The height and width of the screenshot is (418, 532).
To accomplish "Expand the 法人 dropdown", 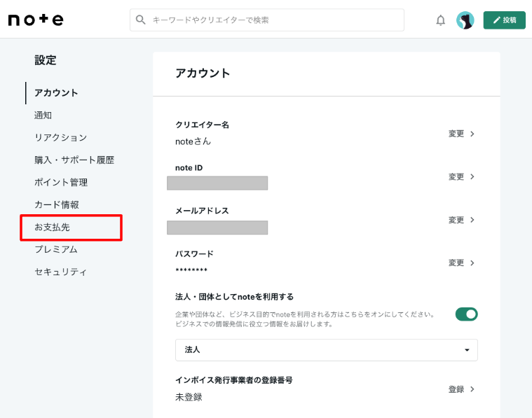I will coord(327,350).
